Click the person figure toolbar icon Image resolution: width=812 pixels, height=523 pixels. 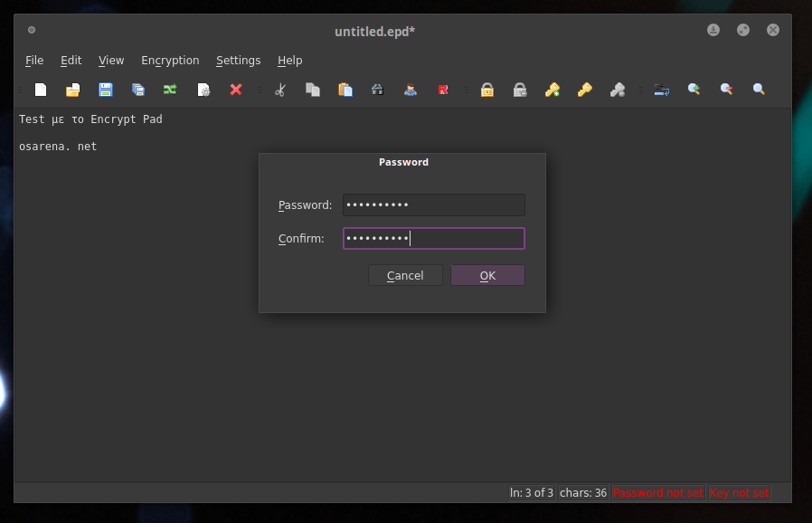[411, 90]
